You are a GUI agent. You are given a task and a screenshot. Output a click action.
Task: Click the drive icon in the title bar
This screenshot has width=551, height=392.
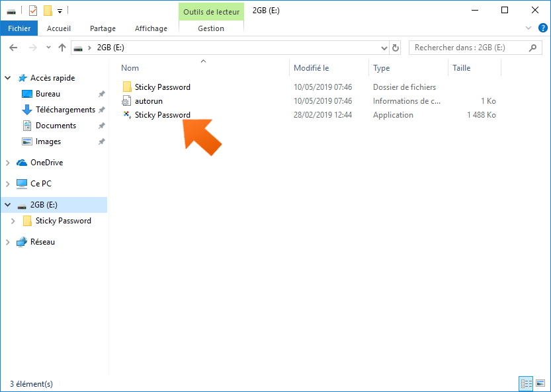coord(11,11)
